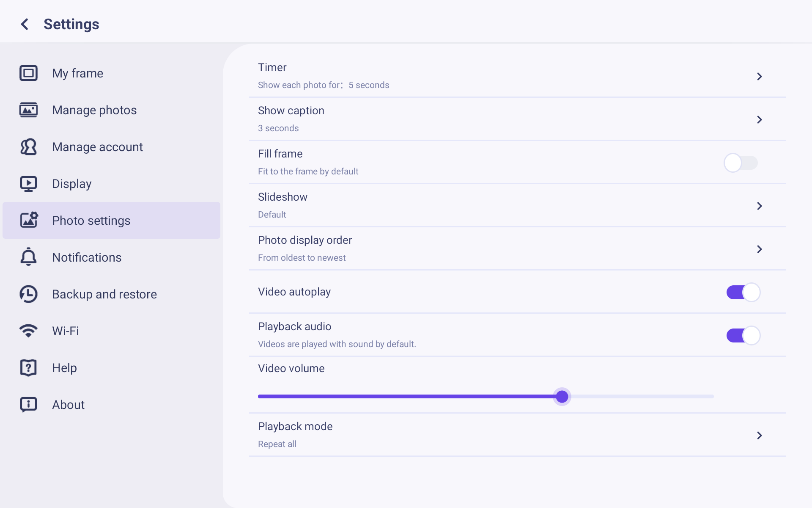The height and width of the screenshot is (508, 812).
Task: Open the Playback mode setting
Action: tap(517, 435)
